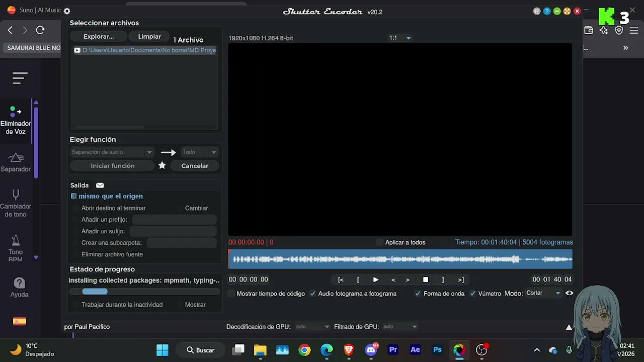Open the browser AI sparkle icon
This screenshot has width=644, height=362.
pos(604,31)
